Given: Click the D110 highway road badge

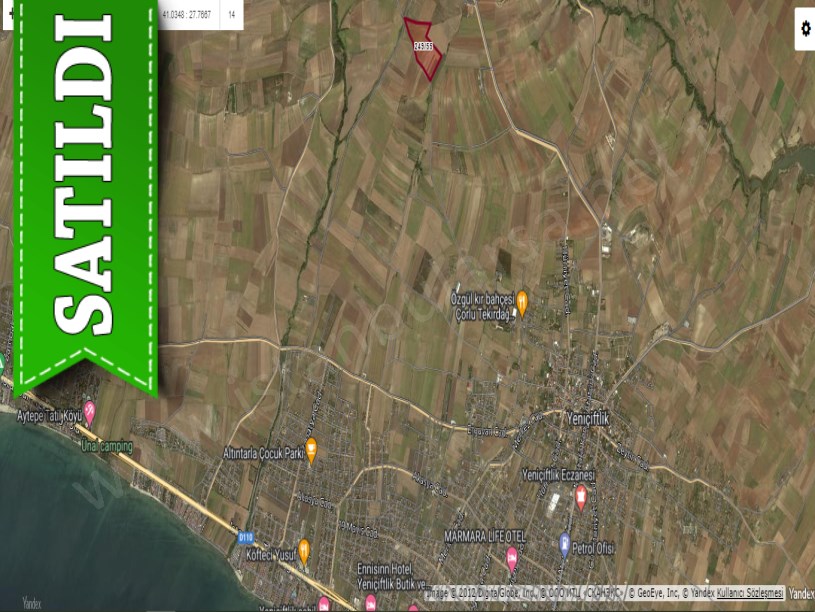Looking at the screenshot, I should (246, 537).
